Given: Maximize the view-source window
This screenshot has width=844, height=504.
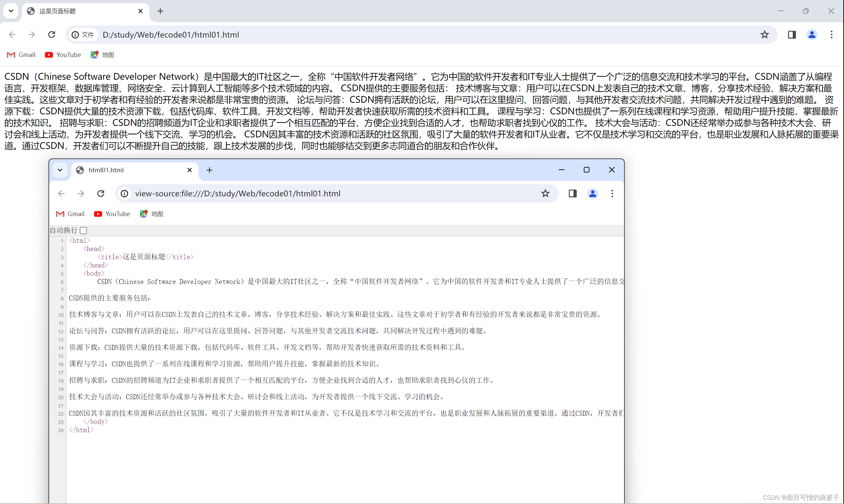Looking at the screenshot, I should click(x=587, y=170).
